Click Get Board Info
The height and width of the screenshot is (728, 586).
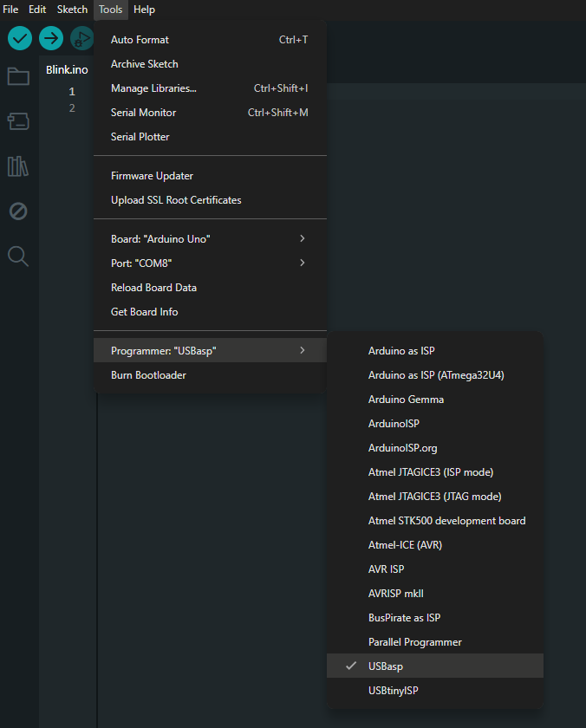144,312
